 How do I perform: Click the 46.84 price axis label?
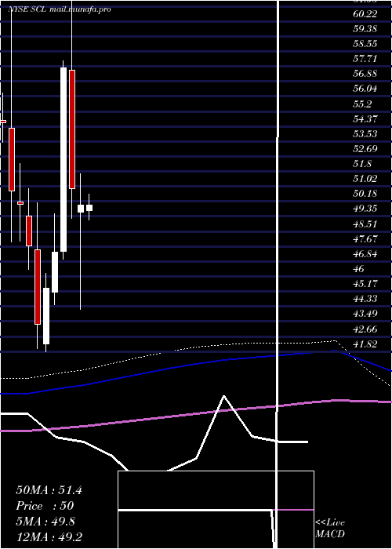(365, 254)
